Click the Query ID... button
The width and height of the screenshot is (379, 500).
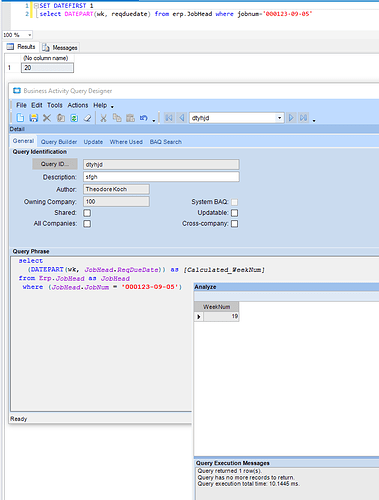pos(55,164)
